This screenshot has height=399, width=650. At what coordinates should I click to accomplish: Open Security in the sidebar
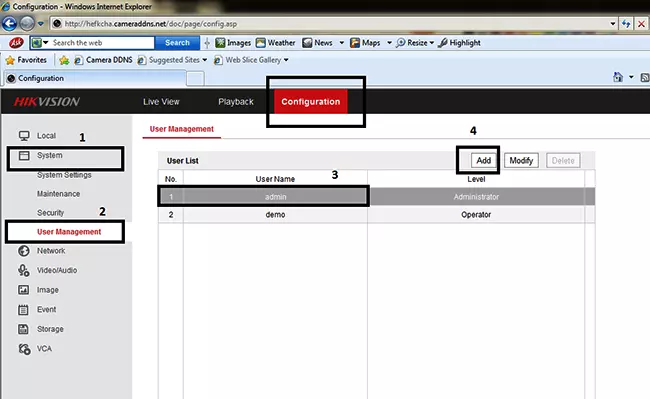click(x=50, y=213)
